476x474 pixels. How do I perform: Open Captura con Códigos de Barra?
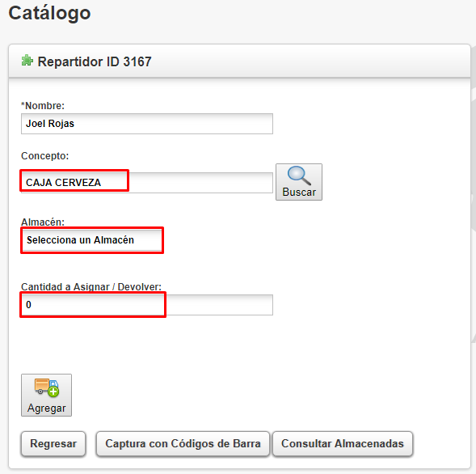point(183,443)
